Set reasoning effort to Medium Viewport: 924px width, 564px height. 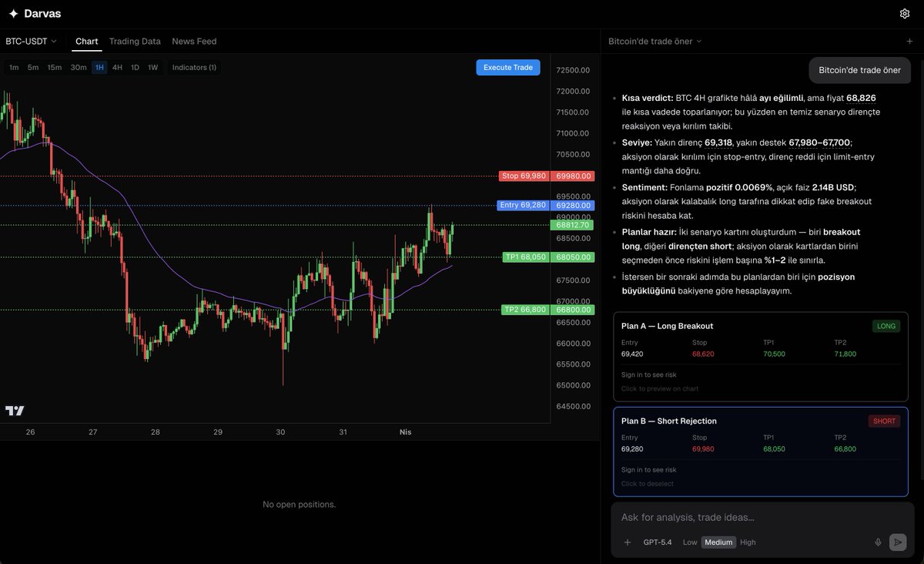[x=718, y=542]
